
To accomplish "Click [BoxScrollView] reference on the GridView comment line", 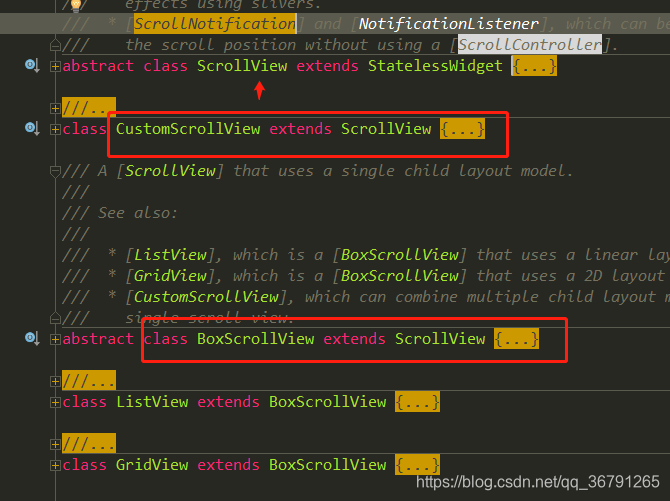I will click(x=400, y=276).
